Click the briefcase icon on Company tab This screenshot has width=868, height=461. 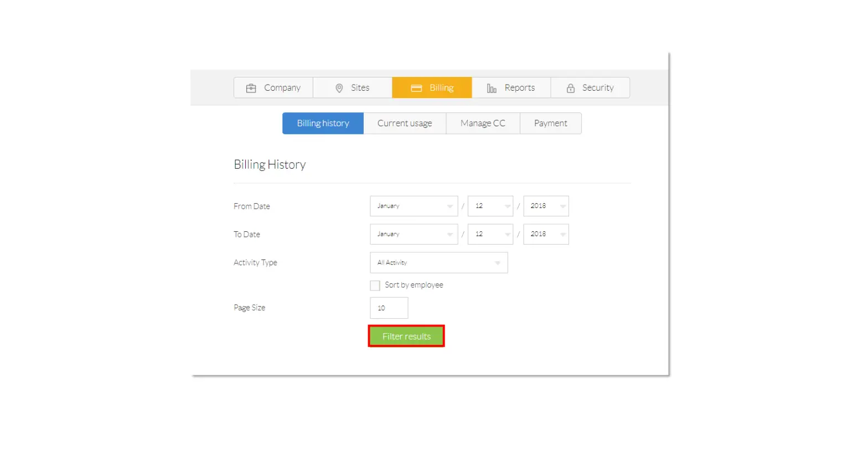point(251,88)
